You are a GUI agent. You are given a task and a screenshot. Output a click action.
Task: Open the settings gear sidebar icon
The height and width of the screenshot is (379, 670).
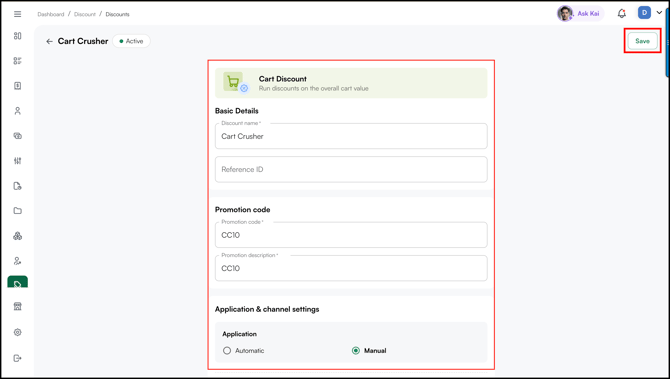[x=18, y=332]
